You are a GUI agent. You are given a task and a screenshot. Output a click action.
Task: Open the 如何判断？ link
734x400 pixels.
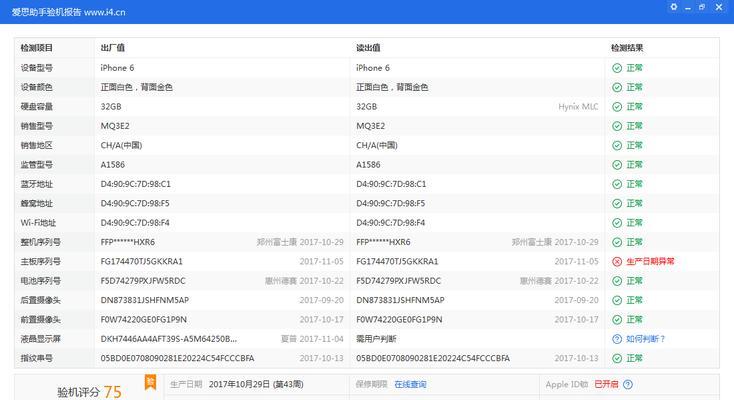[646, 339]
